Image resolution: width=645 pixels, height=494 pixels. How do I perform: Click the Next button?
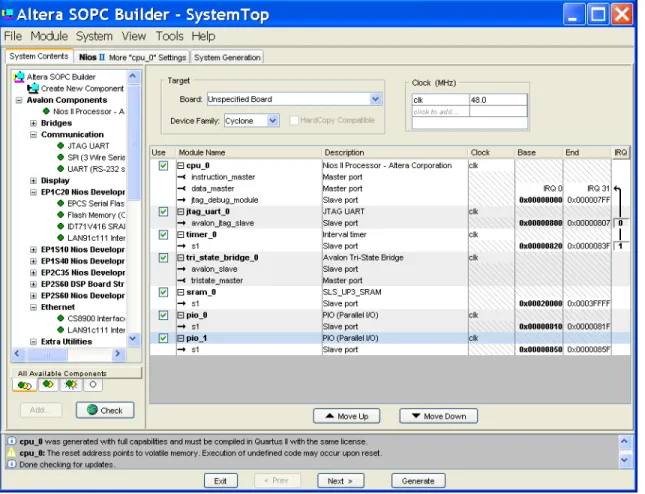(x=340, y=481)
